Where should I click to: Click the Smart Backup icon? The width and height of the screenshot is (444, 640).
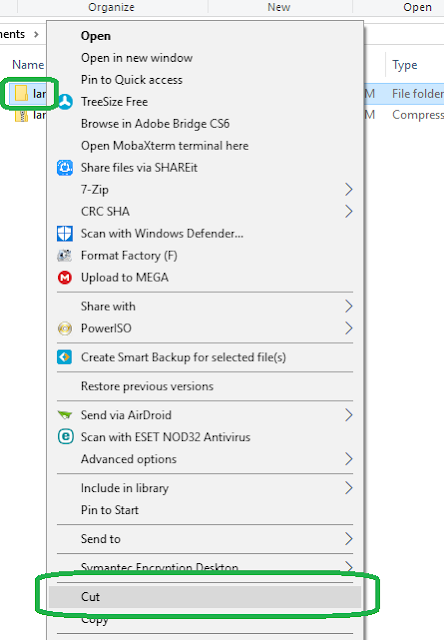pyautogui.click(x=65, y=357)
